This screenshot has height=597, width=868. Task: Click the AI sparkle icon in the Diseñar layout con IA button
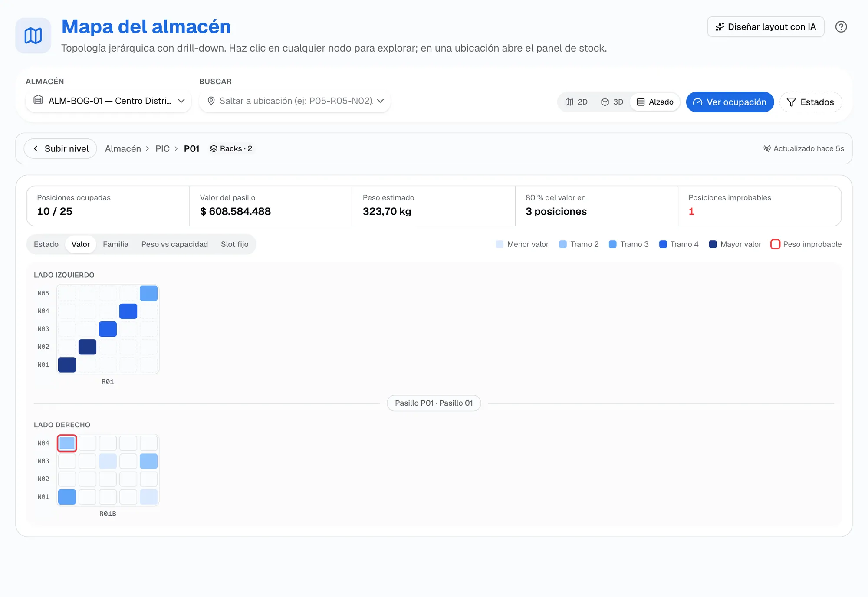(x=720, y=27)
